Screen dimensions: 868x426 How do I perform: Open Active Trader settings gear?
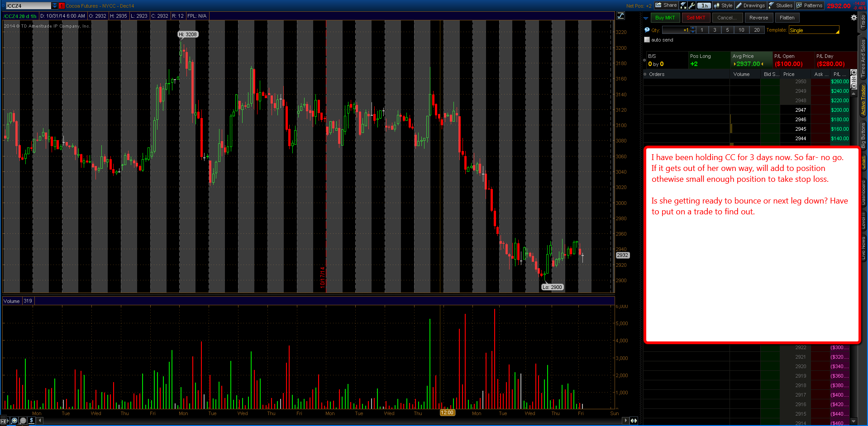tap(854, 18)
